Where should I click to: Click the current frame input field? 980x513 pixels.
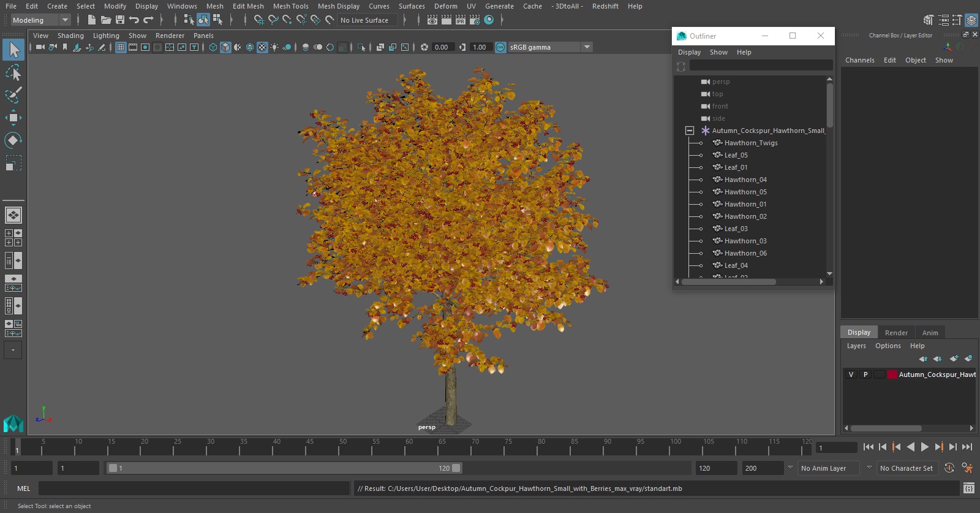[836, 448]
